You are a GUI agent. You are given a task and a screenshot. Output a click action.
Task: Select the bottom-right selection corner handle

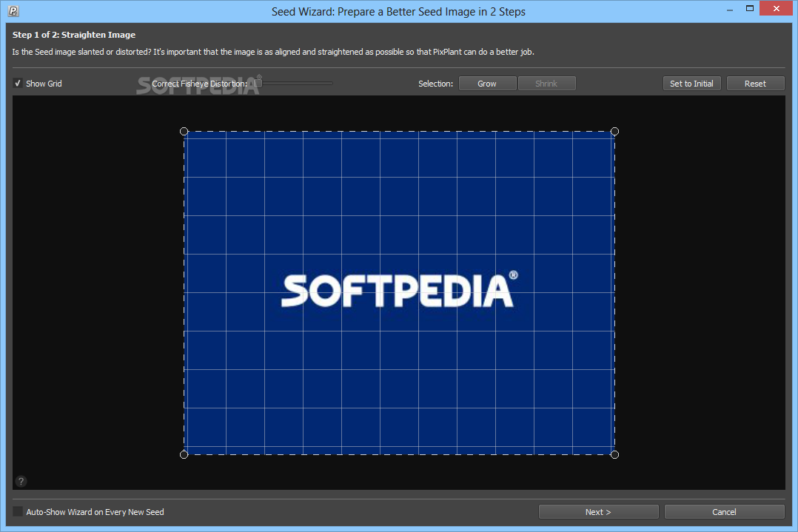pyautogui.click(x=614, y=454)
